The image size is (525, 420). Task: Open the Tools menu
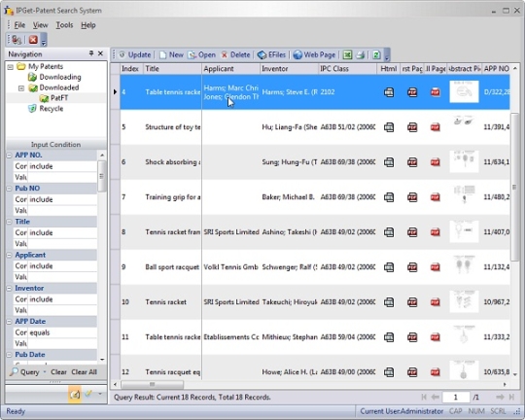(x=64, y=25)
